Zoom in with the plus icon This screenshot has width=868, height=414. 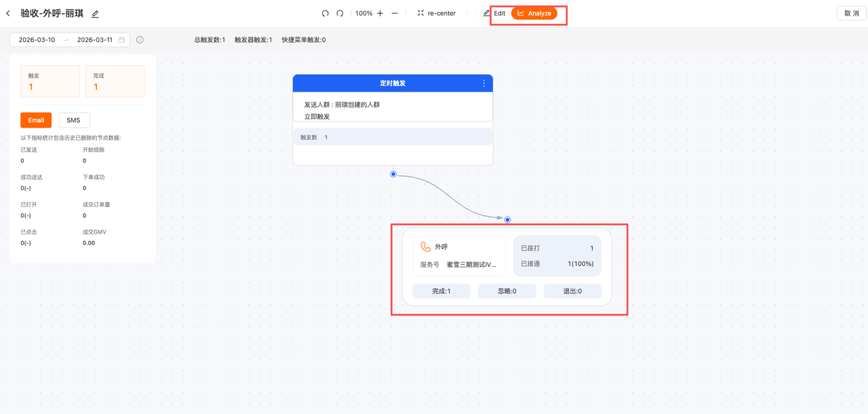[380, 14]
